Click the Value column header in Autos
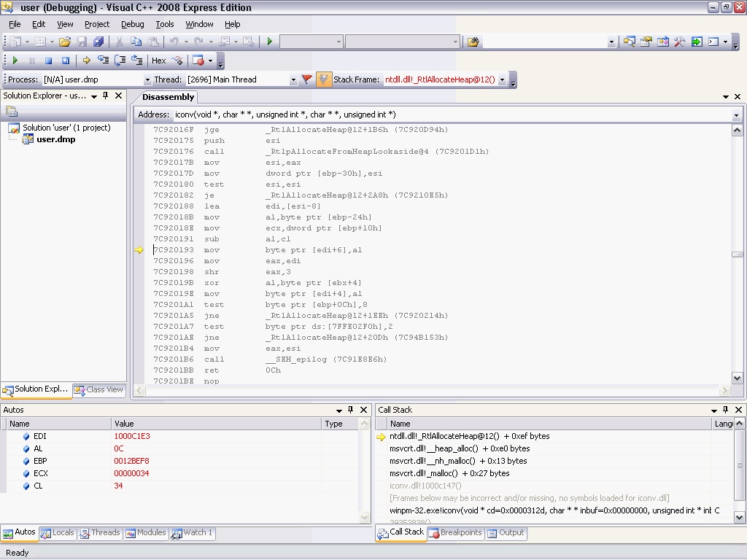This screenshot has width=747, height=560. pyautogui.click(x=216, y=424)
